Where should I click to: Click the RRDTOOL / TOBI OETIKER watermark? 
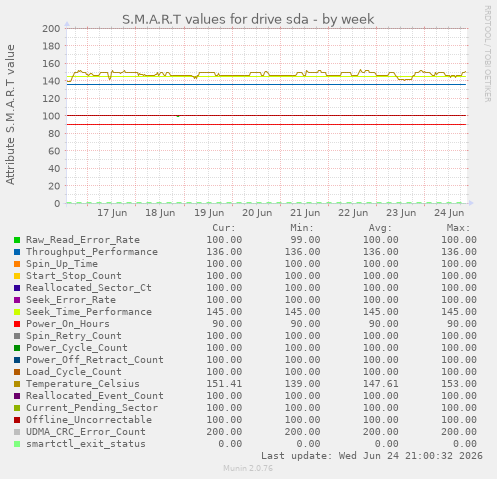(487, 54)
